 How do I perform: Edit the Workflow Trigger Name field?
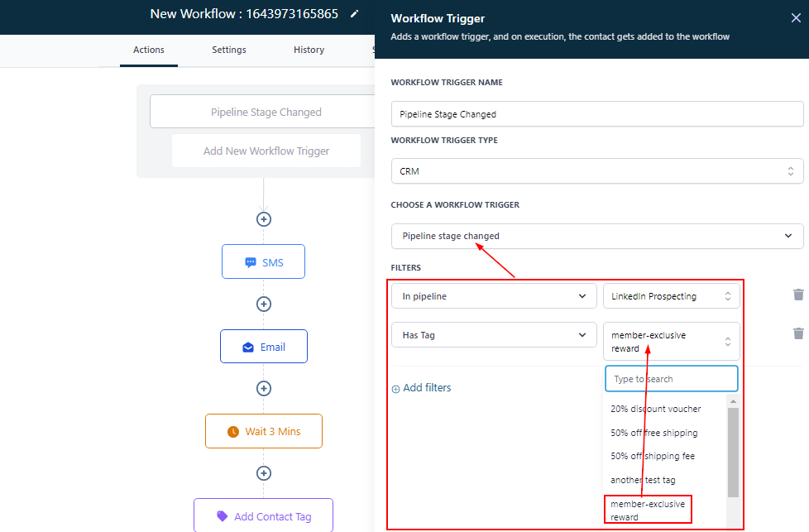597,114
